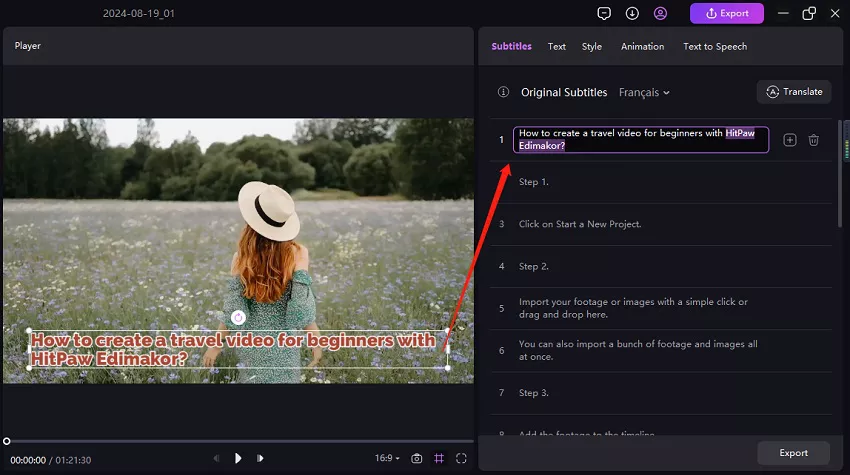The image size is (850, 475).
Task: Open the Text to Speech tab
Action: [714, 46]
